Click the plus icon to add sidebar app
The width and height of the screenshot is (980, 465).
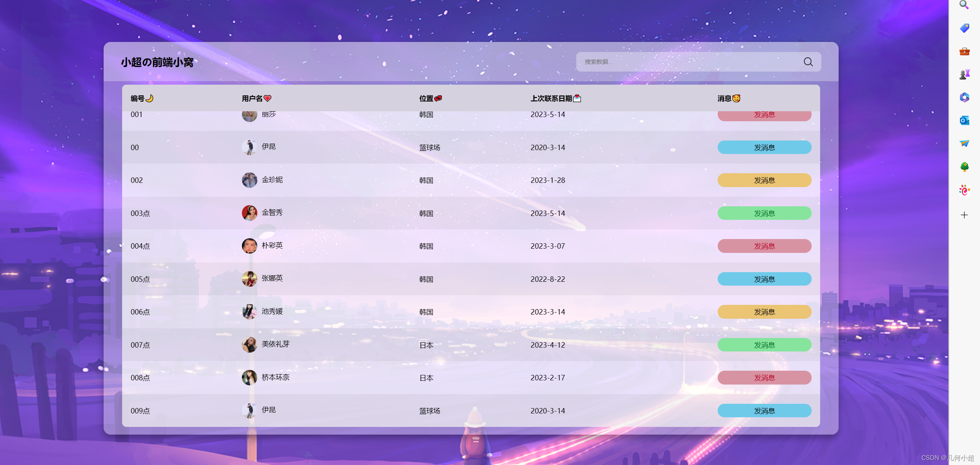964,215
